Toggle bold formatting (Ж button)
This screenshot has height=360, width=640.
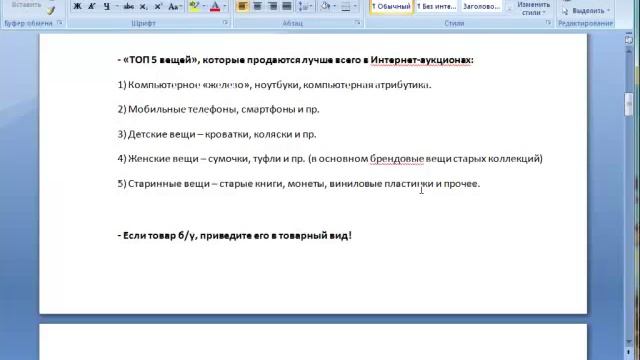click(77, 6)
